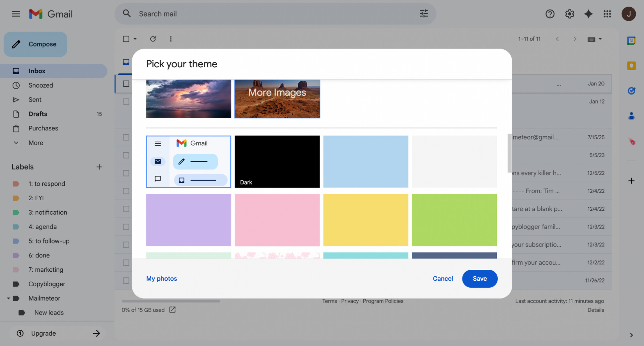Open the main navigation hamburger menu
The height and width of the screenshot is (346, 644).
(16, 14)
